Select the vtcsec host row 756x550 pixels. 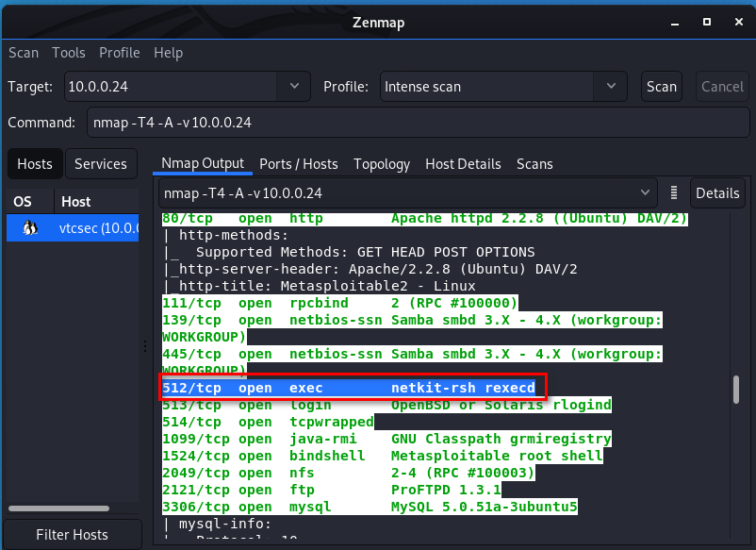tap(73, 227)
